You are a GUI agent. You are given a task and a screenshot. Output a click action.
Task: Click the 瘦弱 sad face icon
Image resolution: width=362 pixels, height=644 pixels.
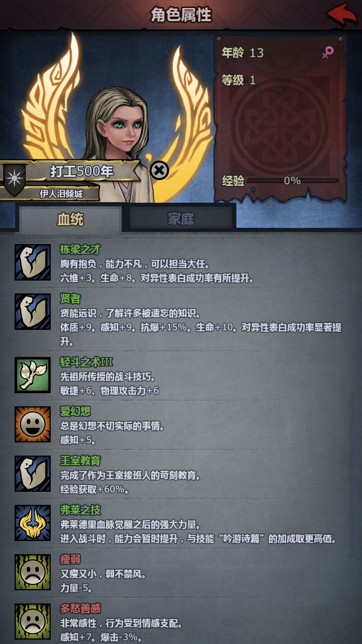click(x=33, y=572)
